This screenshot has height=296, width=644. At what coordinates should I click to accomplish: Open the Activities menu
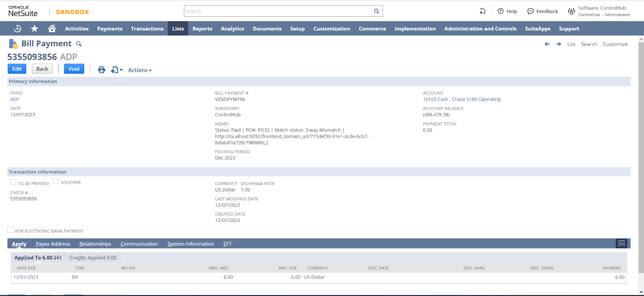(76, 29)
